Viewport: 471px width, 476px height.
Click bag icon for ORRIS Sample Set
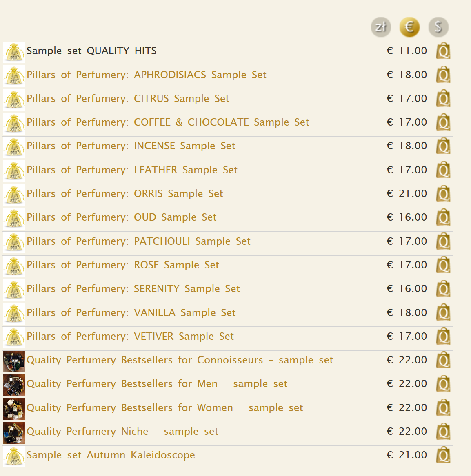443,194
